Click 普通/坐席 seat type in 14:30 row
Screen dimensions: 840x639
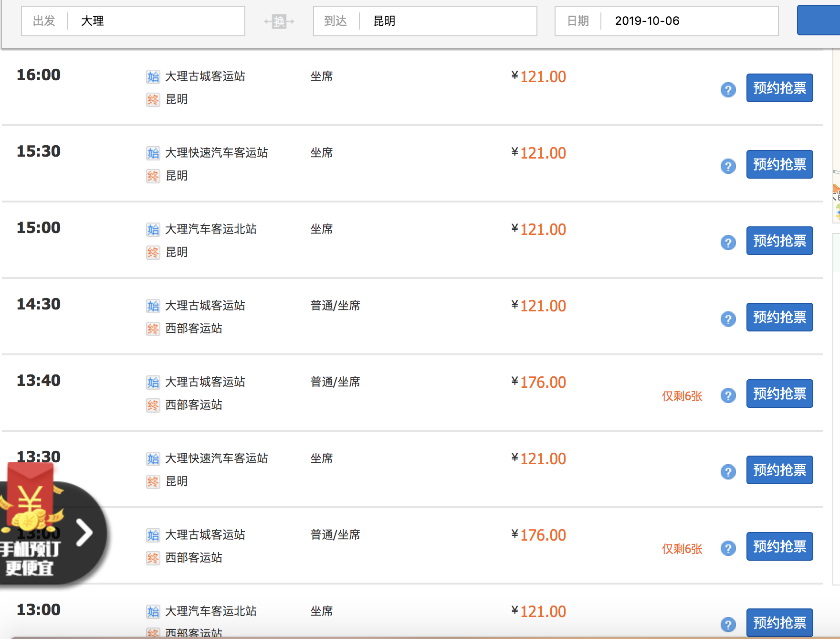pyautogui.click(x=335, y=306)
